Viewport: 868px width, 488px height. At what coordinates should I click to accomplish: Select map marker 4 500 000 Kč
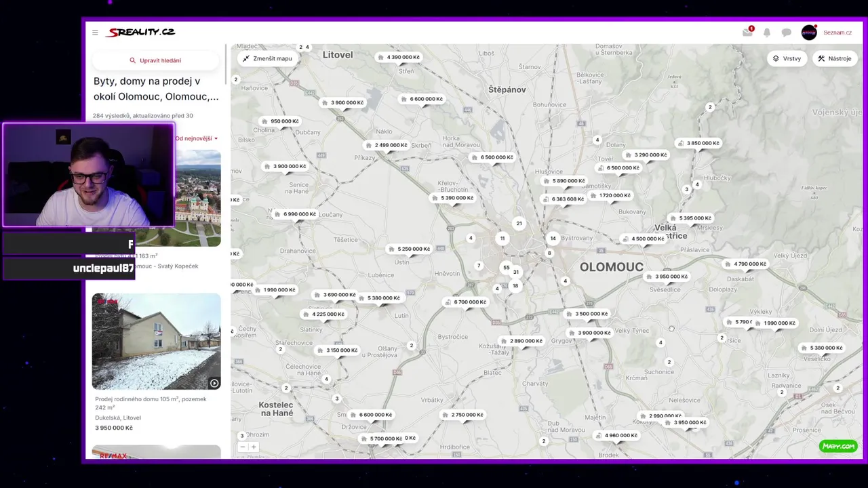pyautogui.click(x=644, y=239)
